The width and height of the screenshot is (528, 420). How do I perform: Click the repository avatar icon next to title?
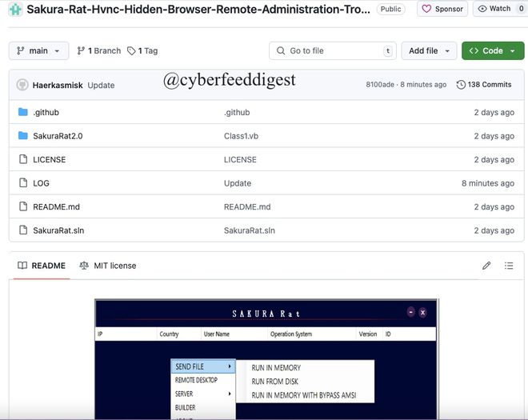tap(15, 10)
